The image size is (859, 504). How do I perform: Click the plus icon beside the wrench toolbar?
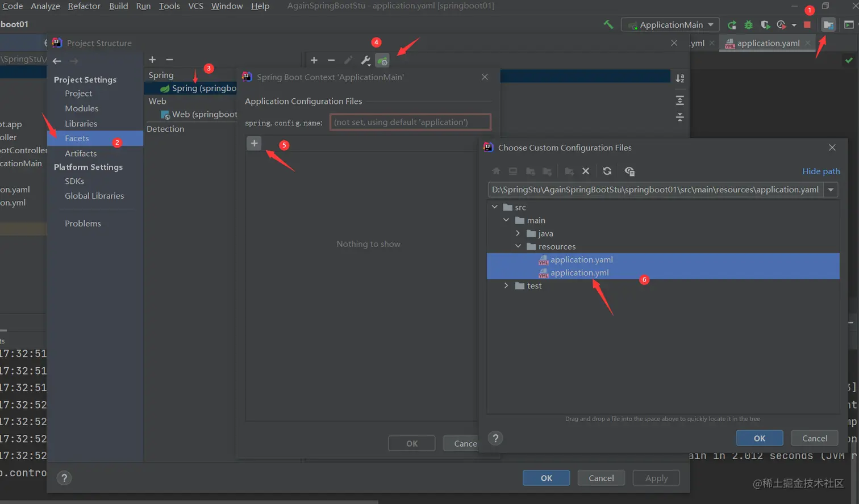314,60
